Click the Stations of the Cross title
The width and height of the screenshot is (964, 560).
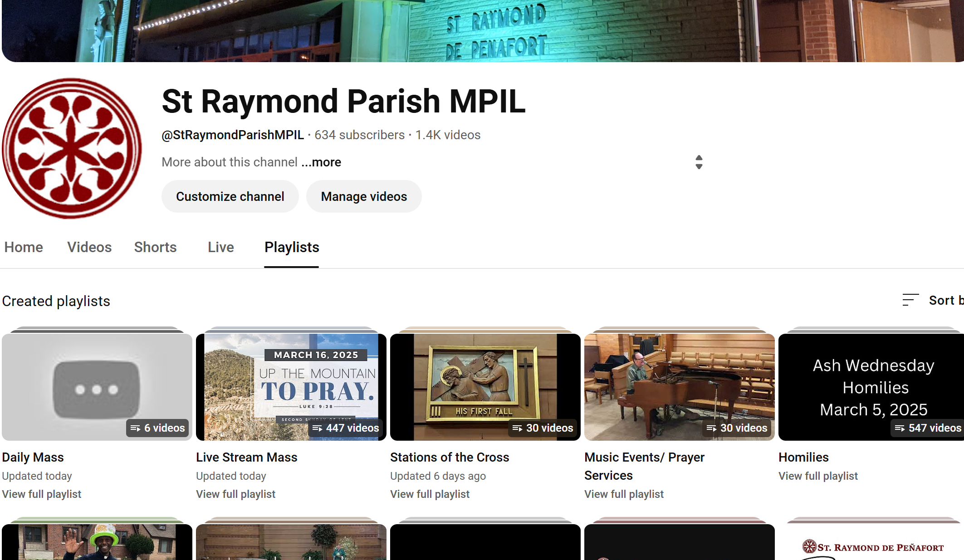click(449, 457)
